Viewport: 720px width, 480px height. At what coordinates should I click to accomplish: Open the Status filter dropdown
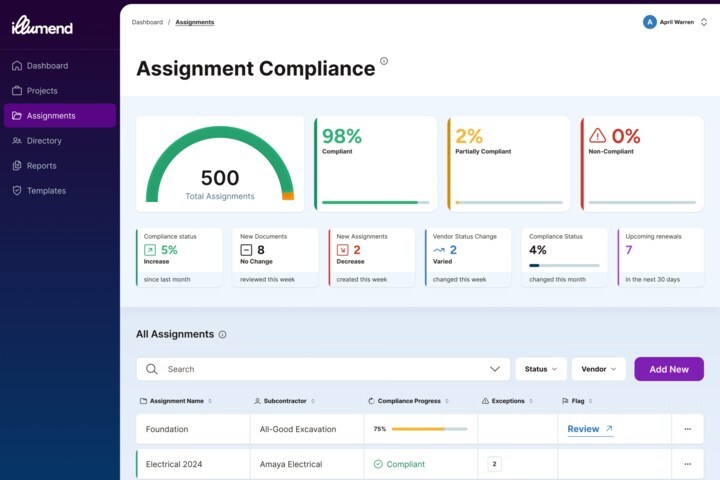[x=541, y=369]
